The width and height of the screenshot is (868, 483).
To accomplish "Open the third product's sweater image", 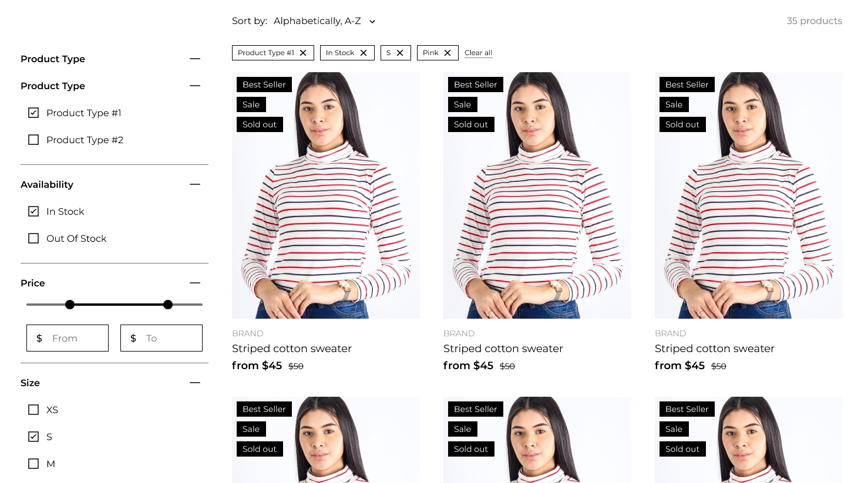I will tap(749, 195).
